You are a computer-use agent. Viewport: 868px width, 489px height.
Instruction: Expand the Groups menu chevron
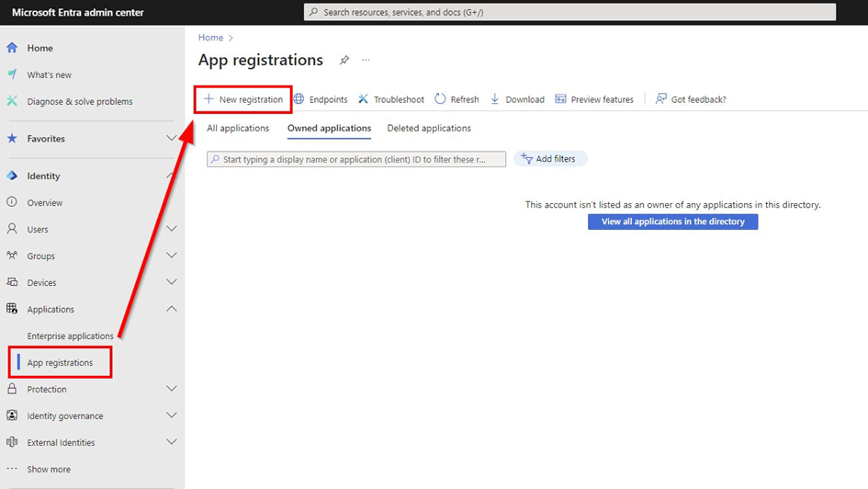point(172,255)
